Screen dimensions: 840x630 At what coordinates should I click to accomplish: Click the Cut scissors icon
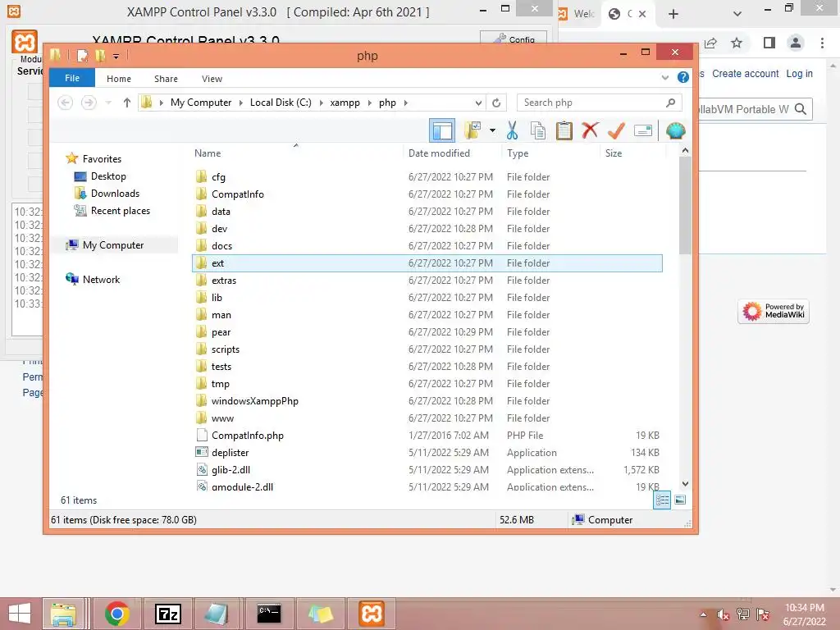pos(512,130)
